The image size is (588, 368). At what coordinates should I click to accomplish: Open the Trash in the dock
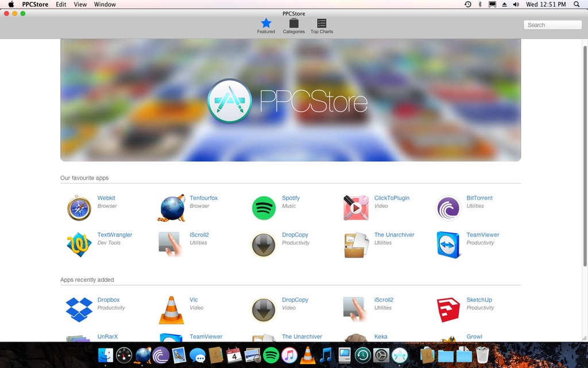tap(482, 355)
